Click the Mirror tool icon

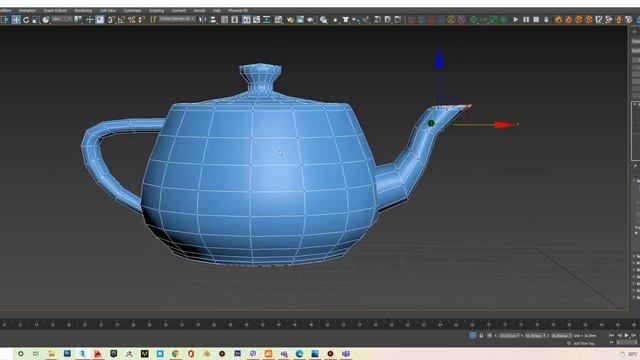[x=203, y=20]
